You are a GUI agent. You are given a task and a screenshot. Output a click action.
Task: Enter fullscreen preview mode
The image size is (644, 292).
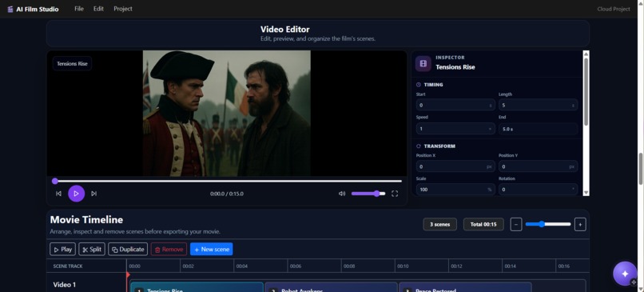pos(395,194)
